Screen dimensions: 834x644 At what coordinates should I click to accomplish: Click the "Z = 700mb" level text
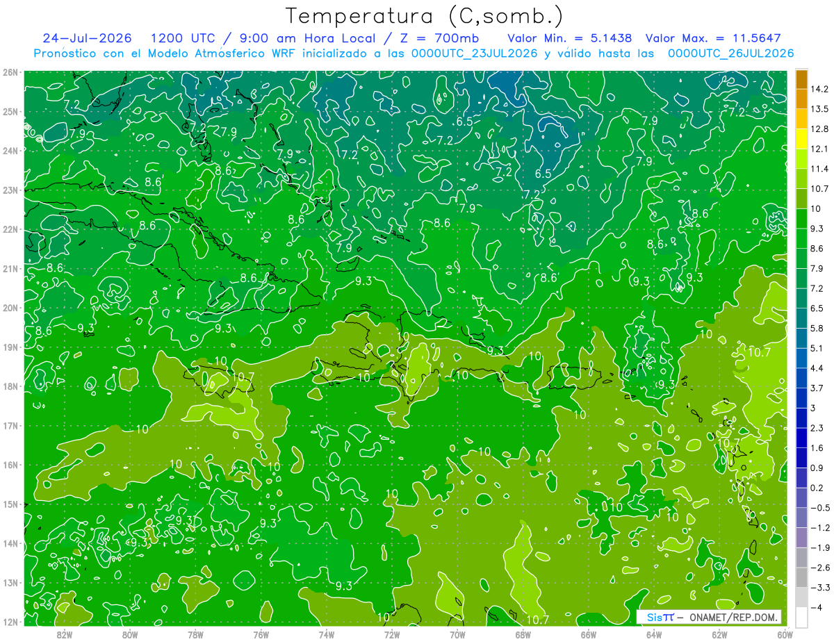(440, 38)
